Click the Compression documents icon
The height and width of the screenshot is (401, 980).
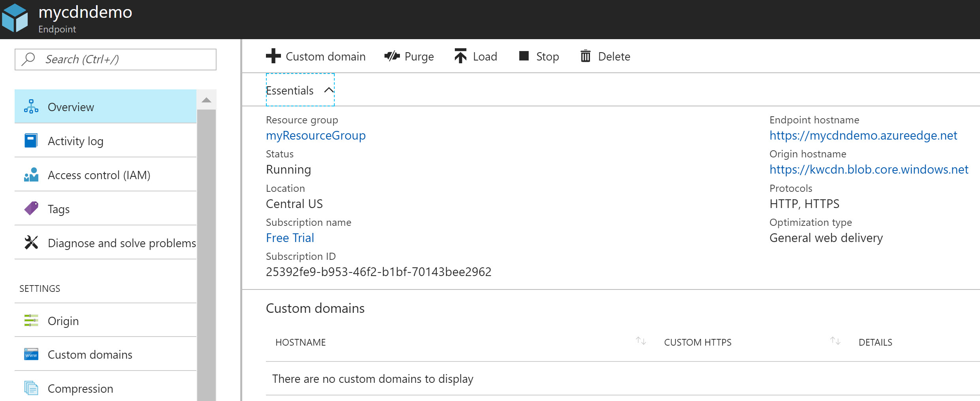[31, 388]
